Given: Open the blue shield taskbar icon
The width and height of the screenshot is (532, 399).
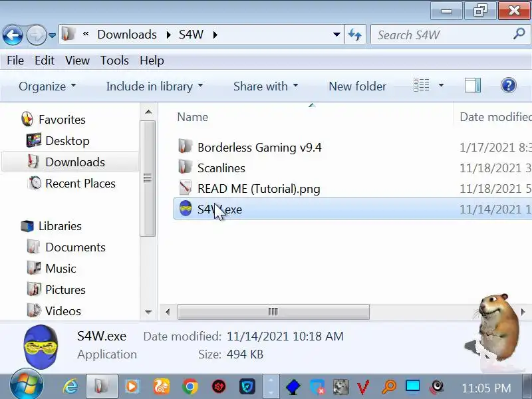Looking at the screenshot, I should (x=247, y=386).
